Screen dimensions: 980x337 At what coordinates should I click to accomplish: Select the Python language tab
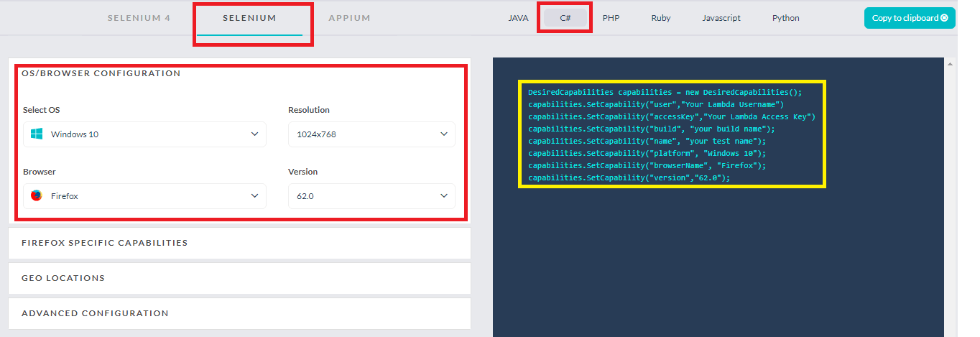786,18
